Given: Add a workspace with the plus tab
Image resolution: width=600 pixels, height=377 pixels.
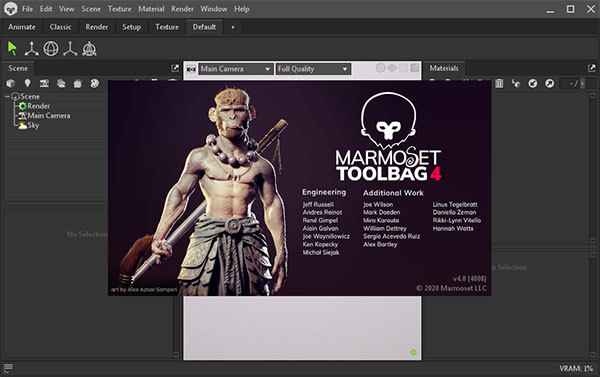Looking at the screenshot, I should 233,27.
